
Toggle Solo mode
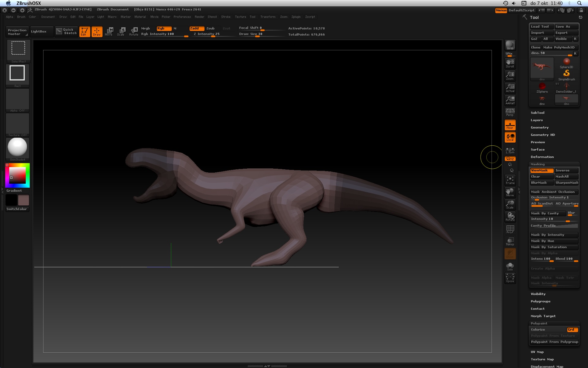(x=510, y=266)
